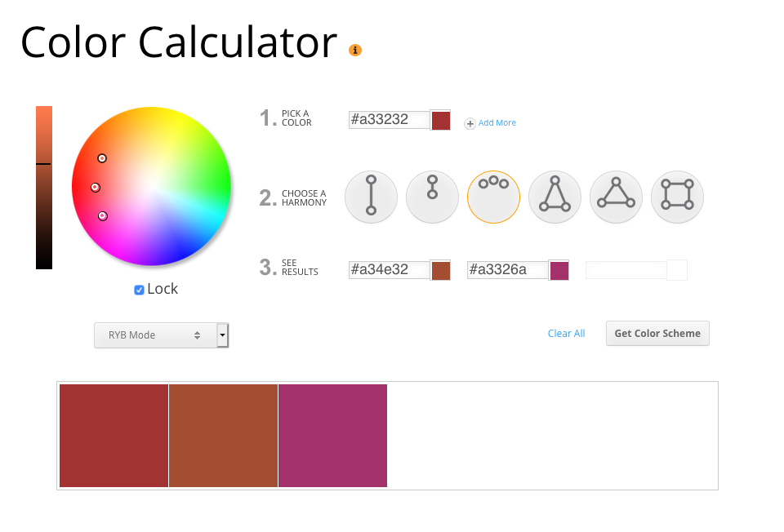Click the Clear All link

point(566,334)
